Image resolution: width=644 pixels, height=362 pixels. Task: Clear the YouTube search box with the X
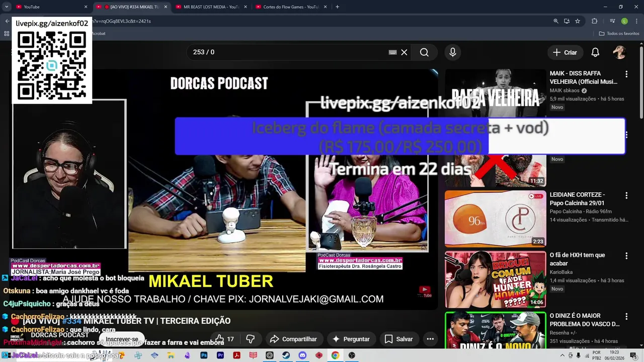pos(404,52)
